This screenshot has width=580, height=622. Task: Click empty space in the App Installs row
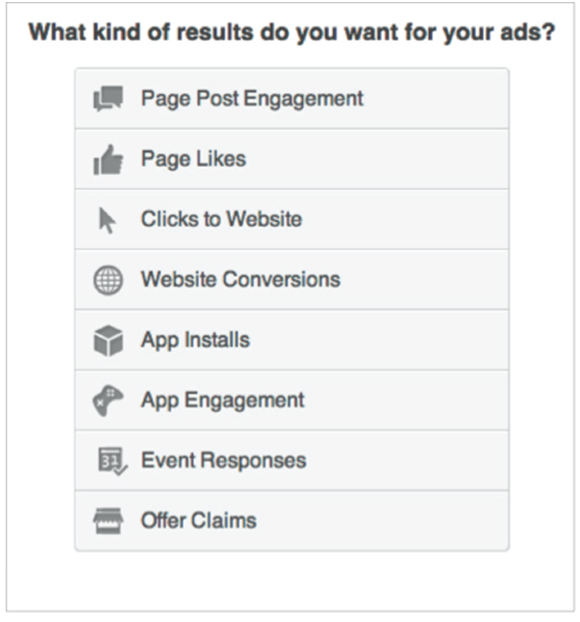[377, 340]
